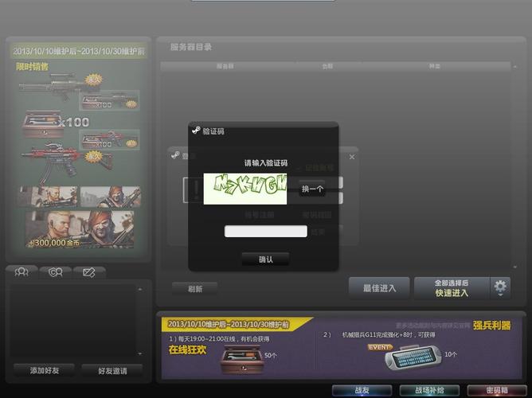
Task: Click the captcha image
Action: point(245,189)
